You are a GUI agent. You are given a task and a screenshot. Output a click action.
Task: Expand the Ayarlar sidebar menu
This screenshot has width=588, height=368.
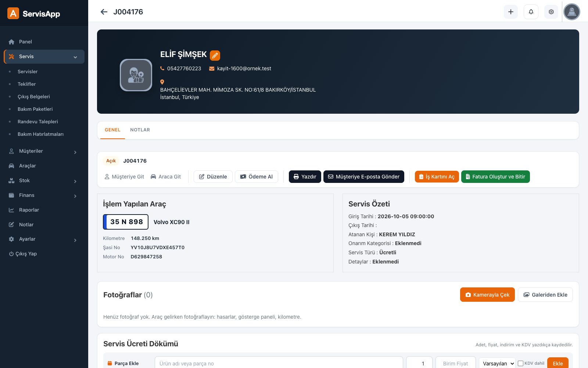click(x=44, y=239)
